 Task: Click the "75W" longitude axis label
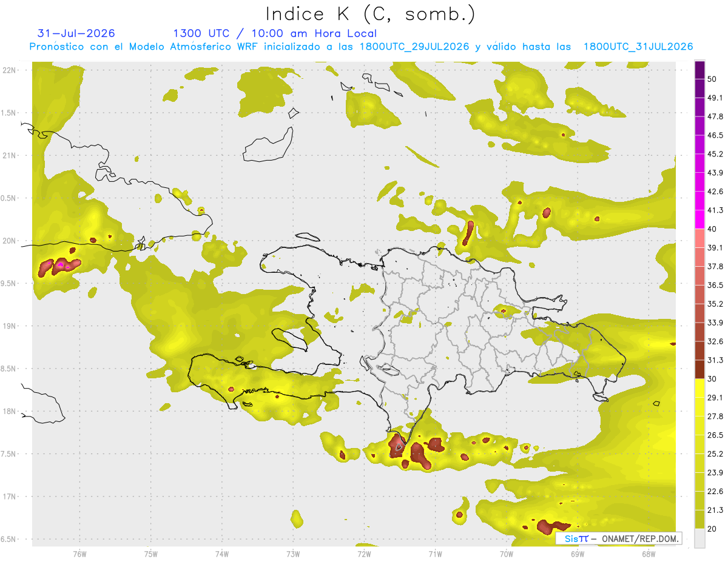pyautogui.click(x=150, y=554)
